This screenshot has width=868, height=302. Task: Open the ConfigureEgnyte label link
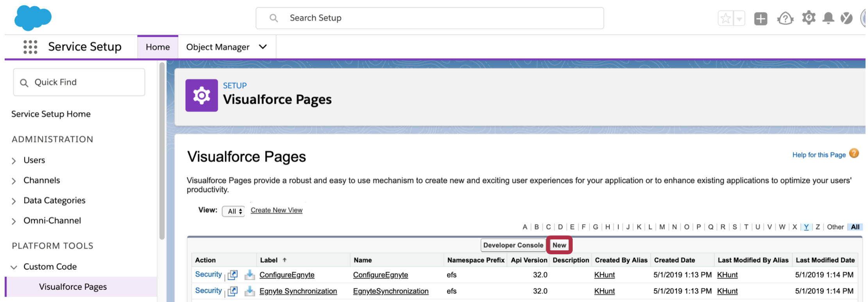coord(287,275)
